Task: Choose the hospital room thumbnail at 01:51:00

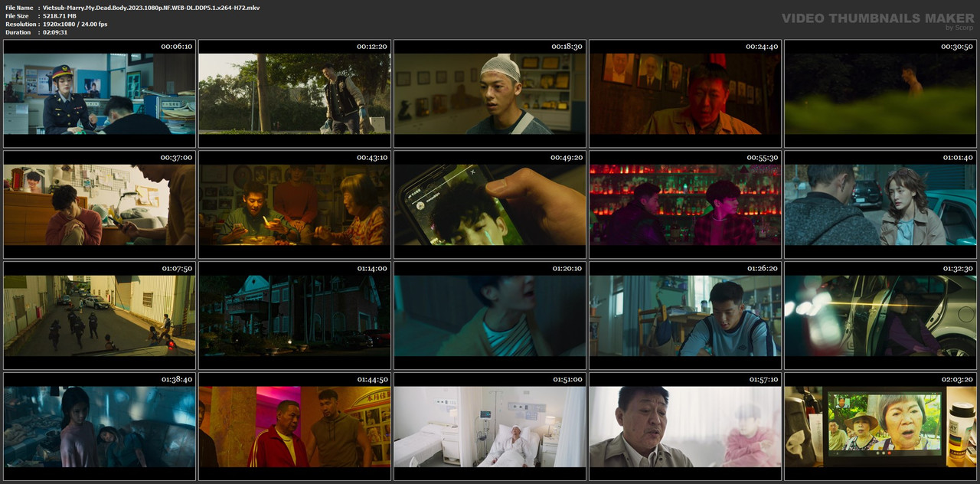Action: click(490, 427)
